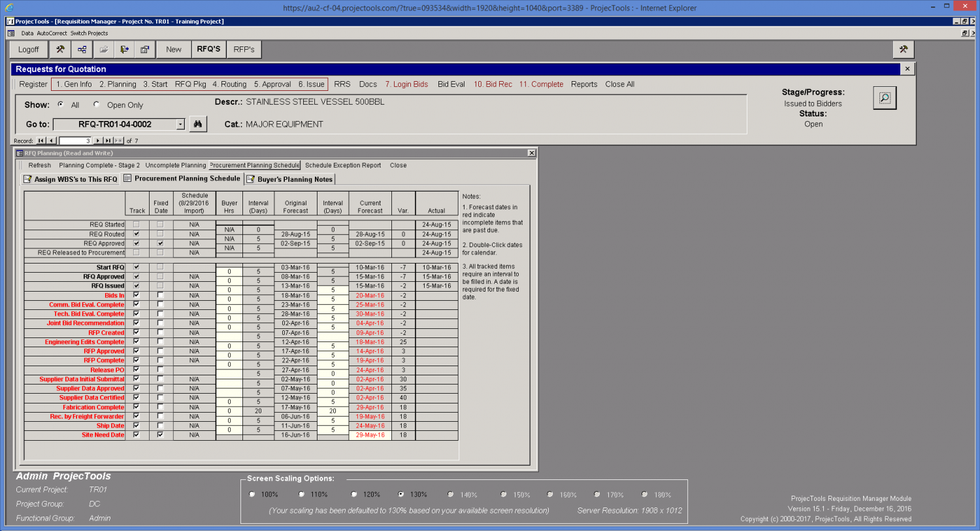Click the magnifier icon near Stage/Progress
The width and height of the screenshot is (980, 531).
885,98
